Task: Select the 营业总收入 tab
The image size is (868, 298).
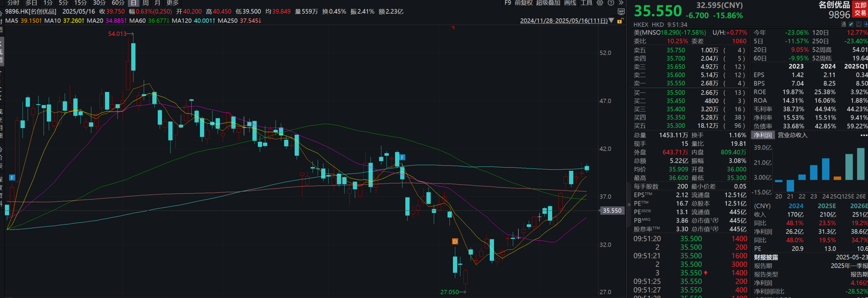Action: (792, 135)
